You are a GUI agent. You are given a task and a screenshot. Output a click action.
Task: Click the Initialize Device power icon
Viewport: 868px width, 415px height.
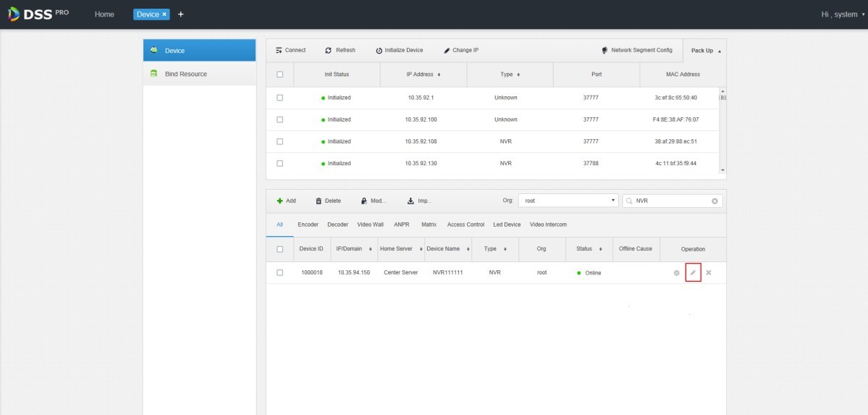[x=379, y=51]
